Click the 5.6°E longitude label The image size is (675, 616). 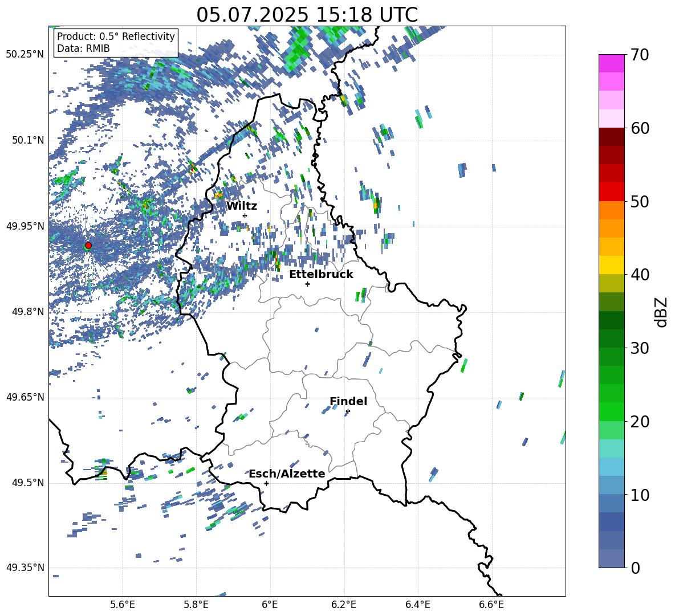pos(123,605)
